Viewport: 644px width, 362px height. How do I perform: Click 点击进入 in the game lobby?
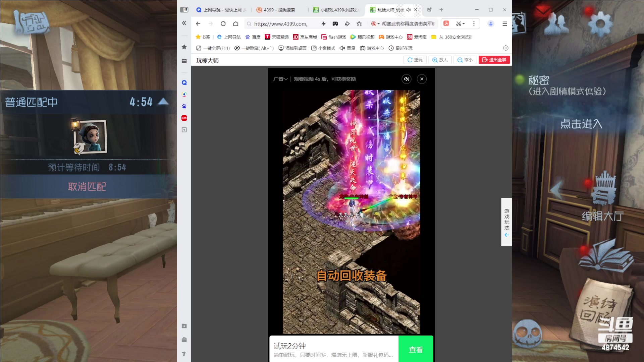[581, 124]
